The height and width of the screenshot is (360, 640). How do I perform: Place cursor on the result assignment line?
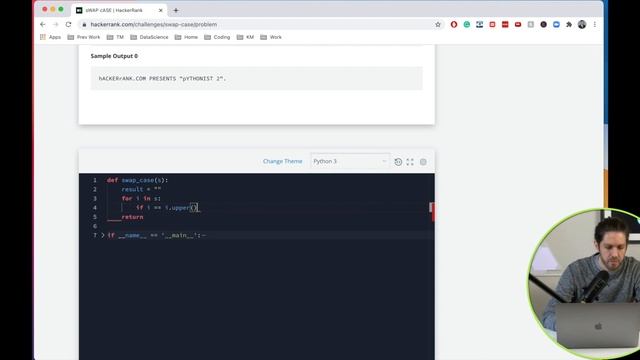(x=141, y=189)
